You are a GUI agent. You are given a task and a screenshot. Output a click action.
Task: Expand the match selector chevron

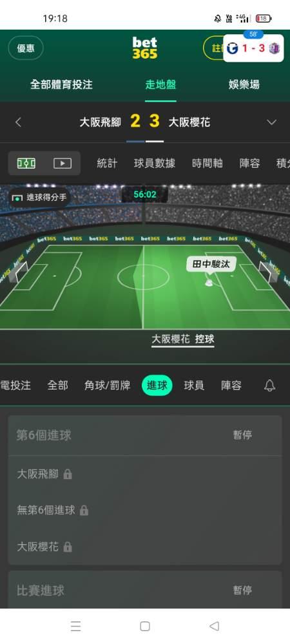[271, 122]
